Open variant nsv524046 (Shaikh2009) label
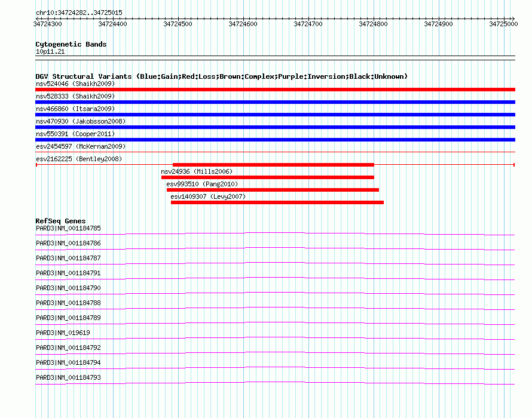The width and height of the screenshot is (532, 418). pos(75,84)
